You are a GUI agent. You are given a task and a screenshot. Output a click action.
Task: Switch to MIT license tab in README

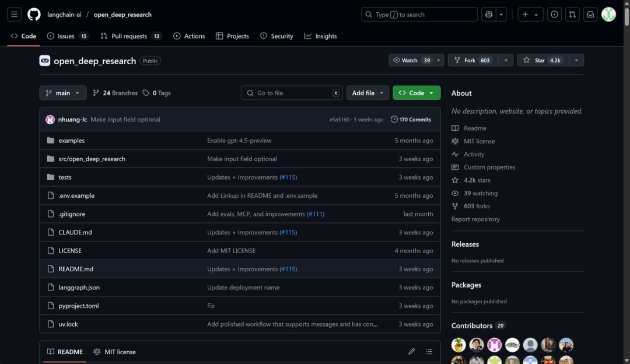114,352
